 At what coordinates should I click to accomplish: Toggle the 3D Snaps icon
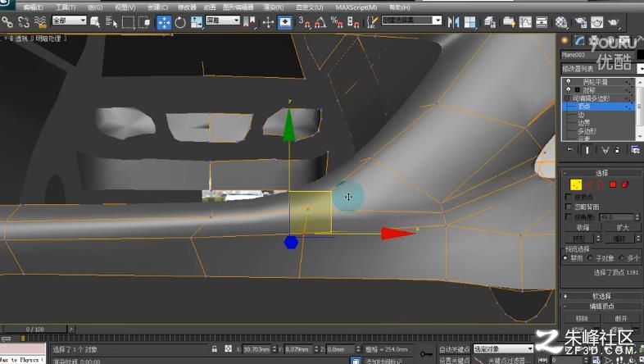pyautogui.click(x=305, y=22)
